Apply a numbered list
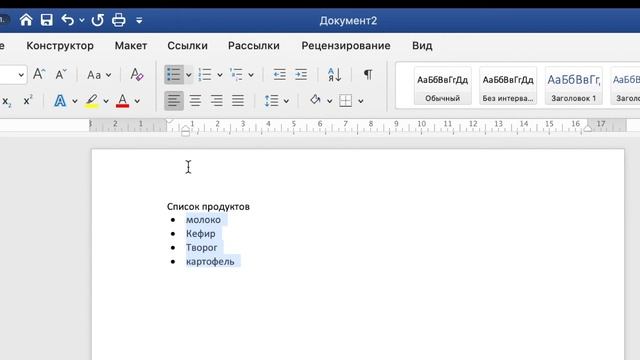The image size is (640, 360). pyautogui.click(x=205, y=75)
